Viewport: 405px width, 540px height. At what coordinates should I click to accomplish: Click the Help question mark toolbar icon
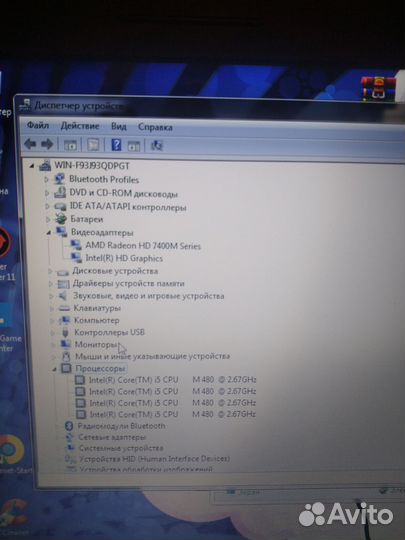tap(116, 145)
